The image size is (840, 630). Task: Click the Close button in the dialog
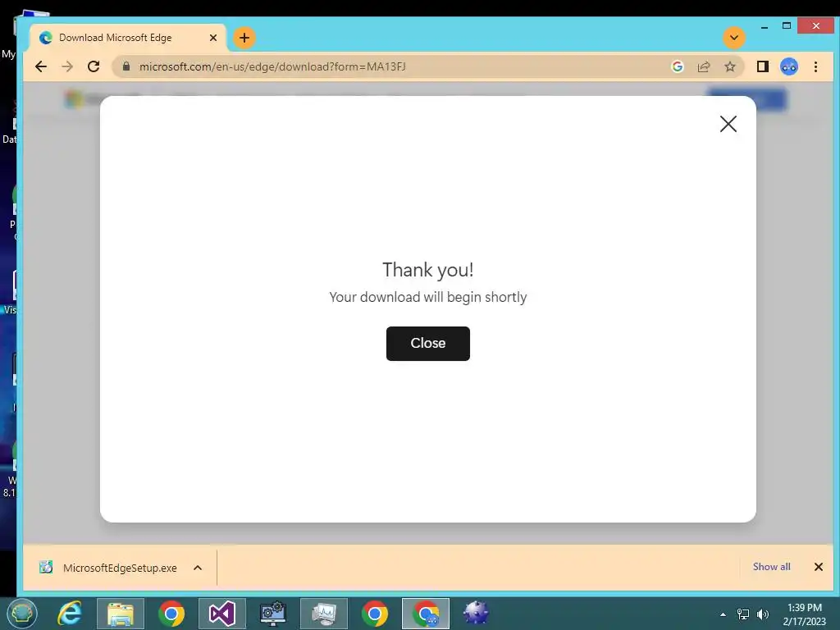tap(427, 344)
